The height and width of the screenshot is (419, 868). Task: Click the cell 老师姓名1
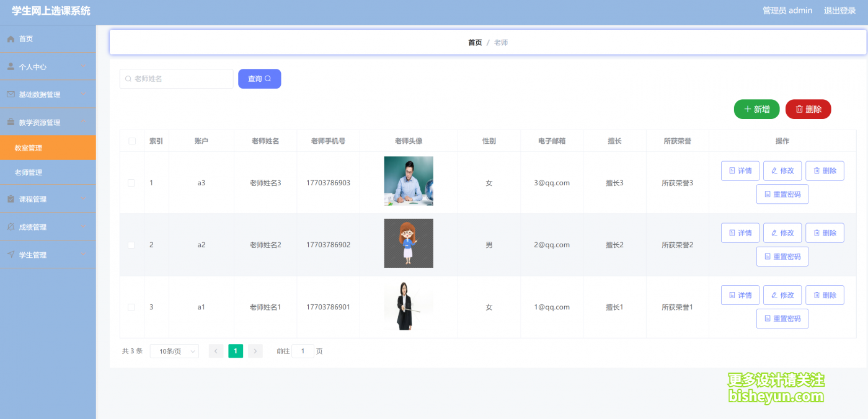265,307
